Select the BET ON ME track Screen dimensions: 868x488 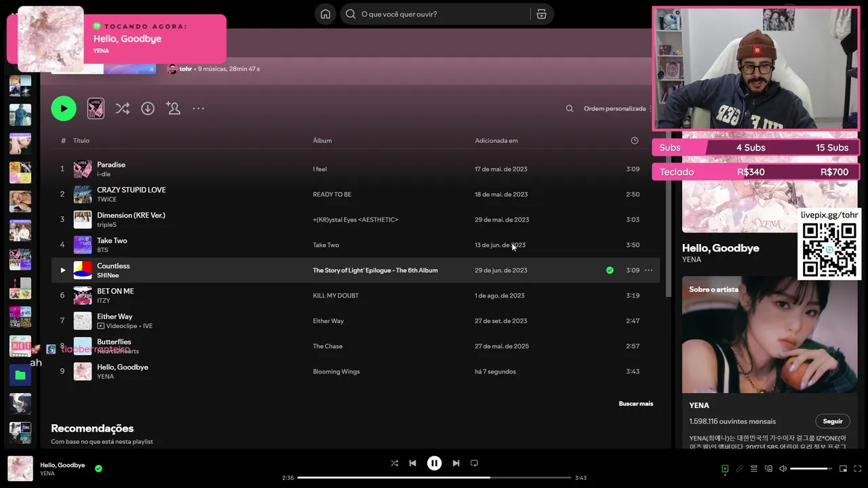[x=115, y=291]
